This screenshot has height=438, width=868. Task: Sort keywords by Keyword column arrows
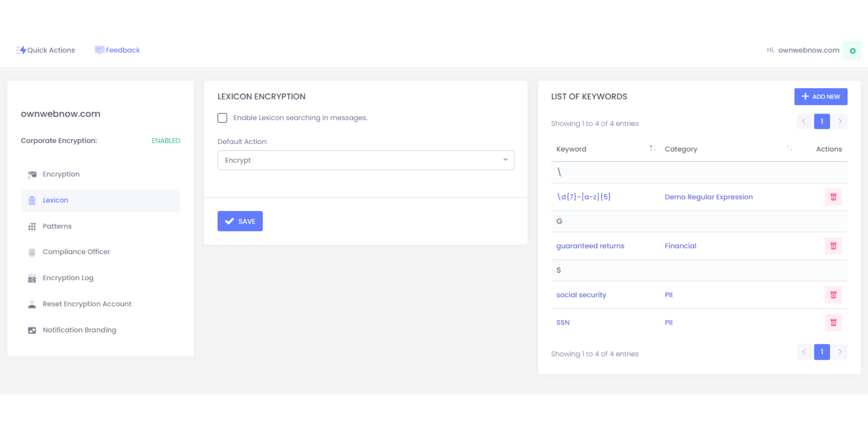[652, 148]
